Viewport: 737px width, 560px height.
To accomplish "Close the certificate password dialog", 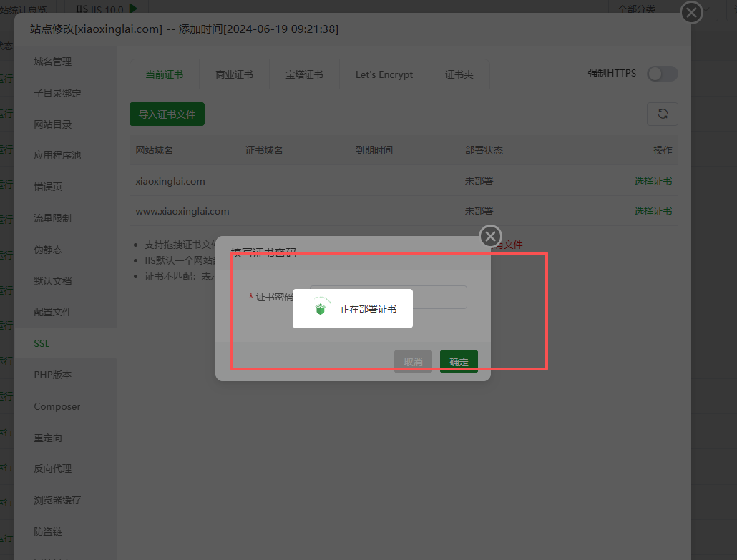I will pos(490,237).
